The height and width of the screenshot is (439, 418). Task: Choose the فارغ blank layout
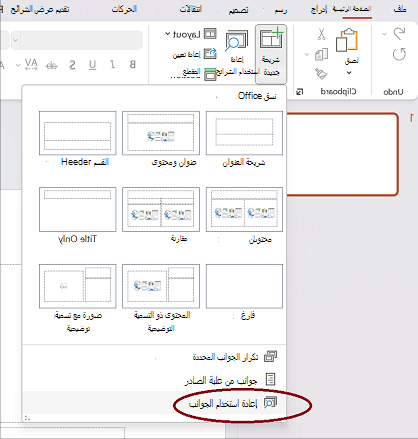click(244, 286)
